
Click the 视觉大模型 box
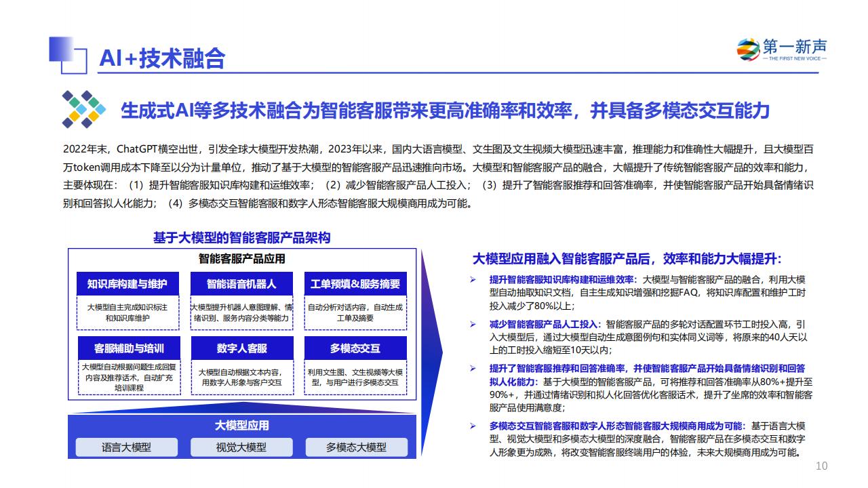(241, 447)
